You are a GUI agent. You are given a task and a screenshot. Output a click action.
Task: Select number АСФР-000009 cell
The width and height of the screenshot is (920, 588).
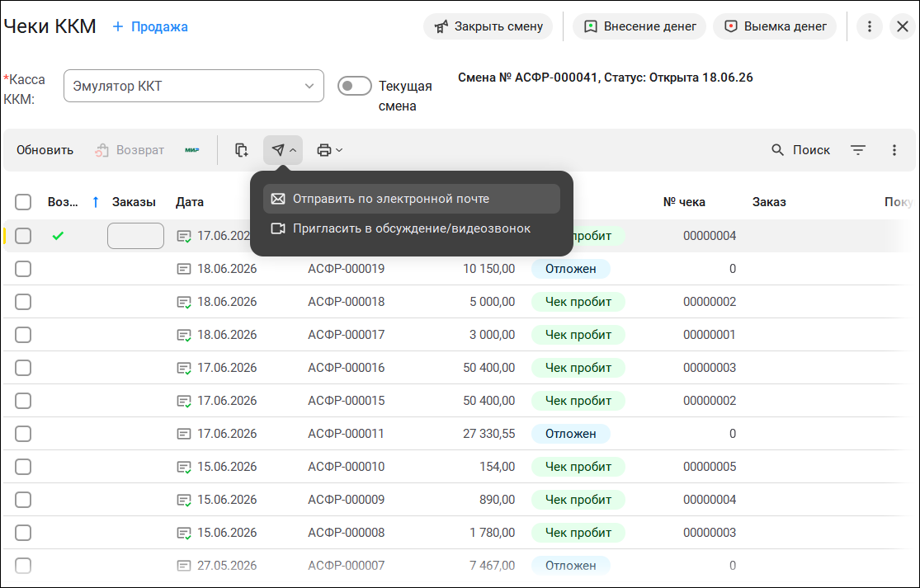click(x=347, y=500)
